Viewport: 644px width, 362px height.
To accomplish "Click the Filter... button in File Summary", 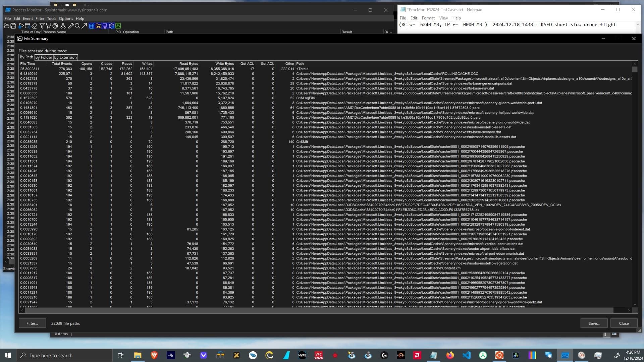I will [32, 323].
